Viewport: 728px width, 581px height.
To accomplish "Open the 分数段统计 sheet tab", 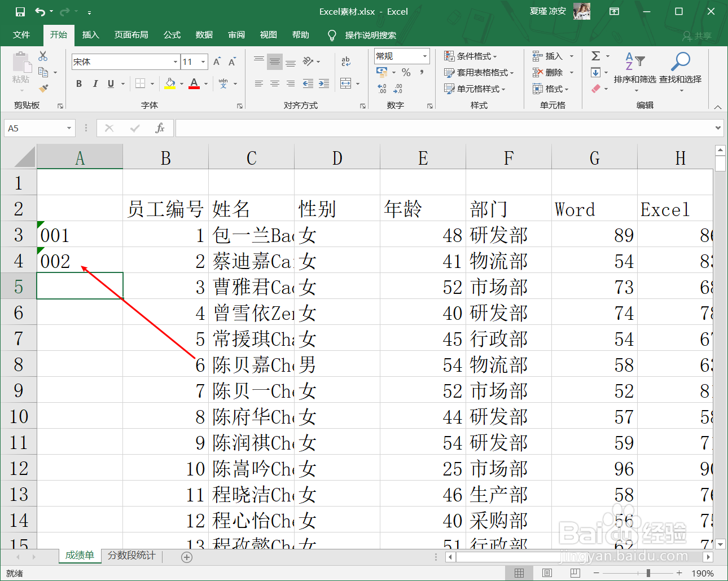I will click(131, 556).
